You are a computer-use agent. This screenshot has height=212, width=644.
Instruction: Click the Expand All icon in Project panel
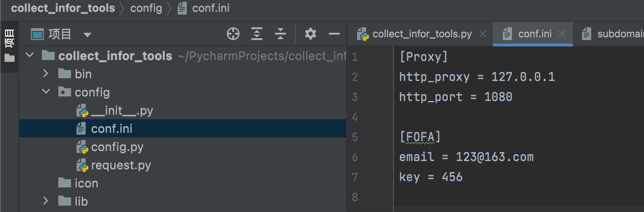pos(257,34)
